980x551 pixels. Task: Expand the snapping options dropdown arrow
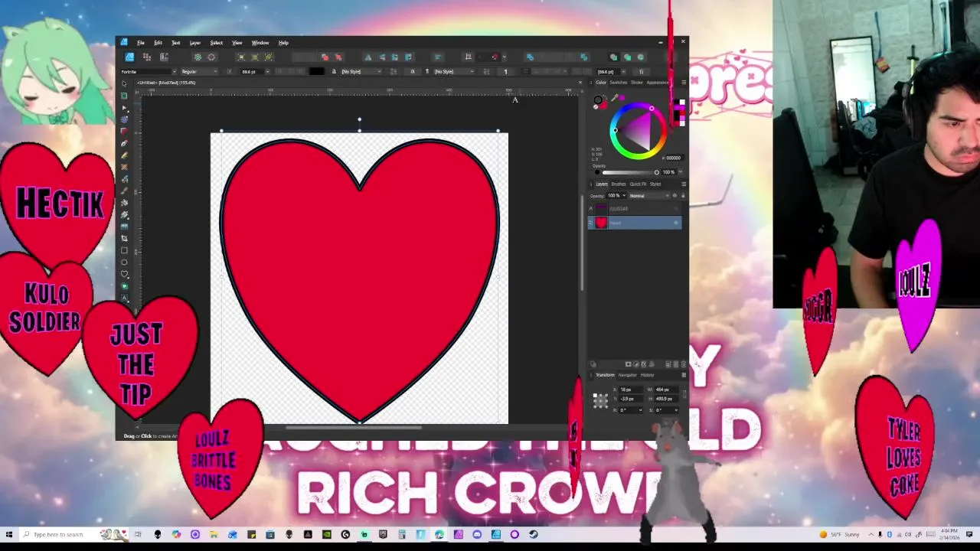504,57
